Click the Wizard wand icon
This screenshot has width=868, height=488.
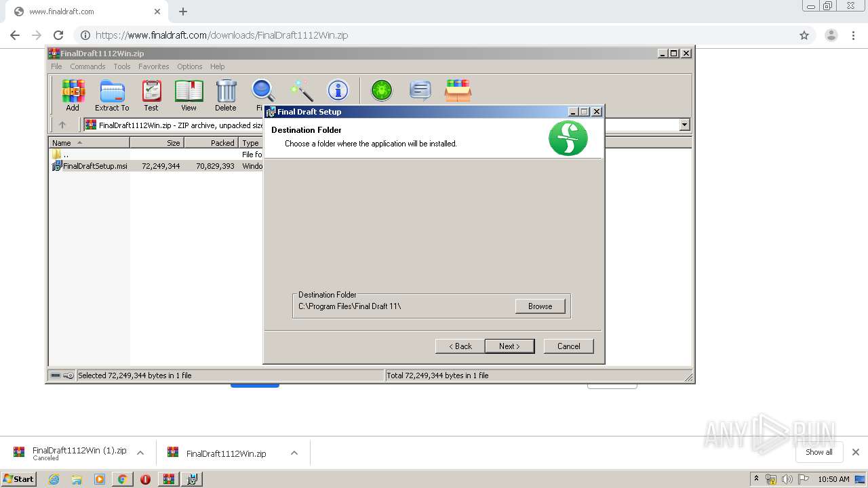(x=301, y=90)
